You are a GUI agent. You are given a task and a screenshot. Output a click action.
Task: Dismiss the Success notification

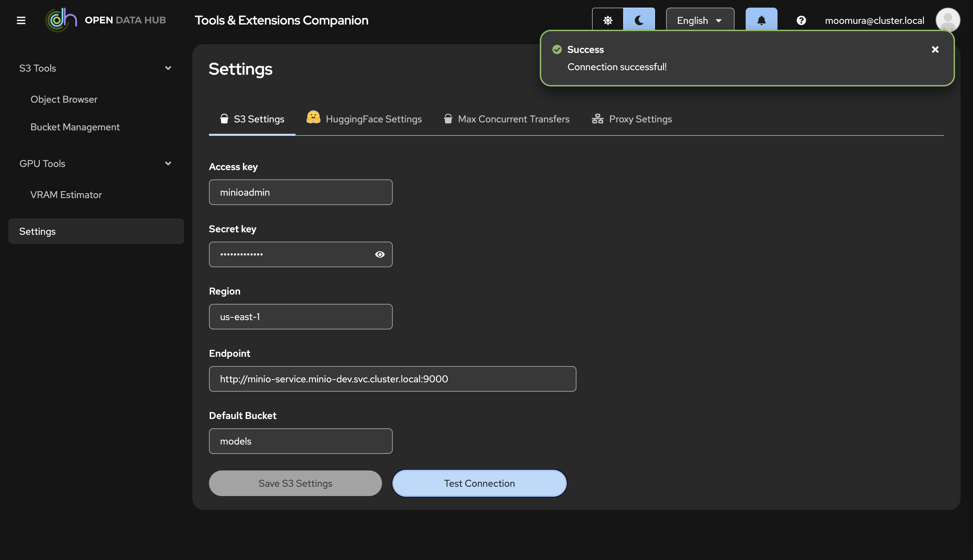(x=935, y=50)
